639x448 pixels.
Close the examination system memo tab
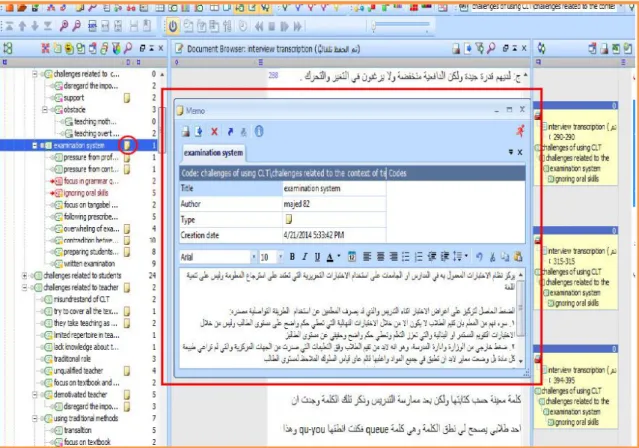[x=520, y=152]
